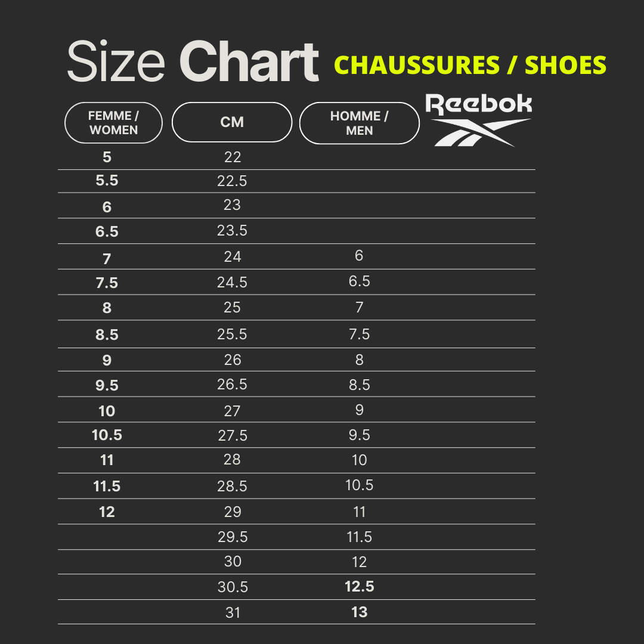
Task: Click the 28.5 CM value
Action: point(232,487)
